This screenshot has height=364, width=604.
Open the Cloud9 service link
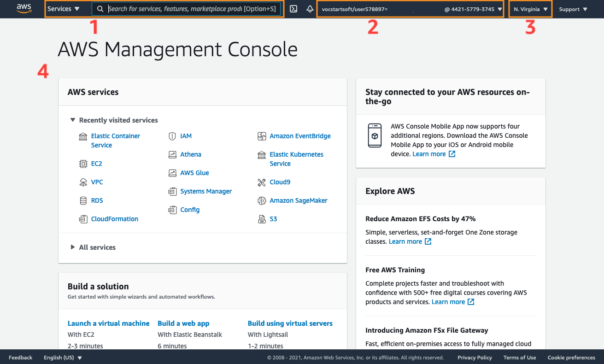280,182
